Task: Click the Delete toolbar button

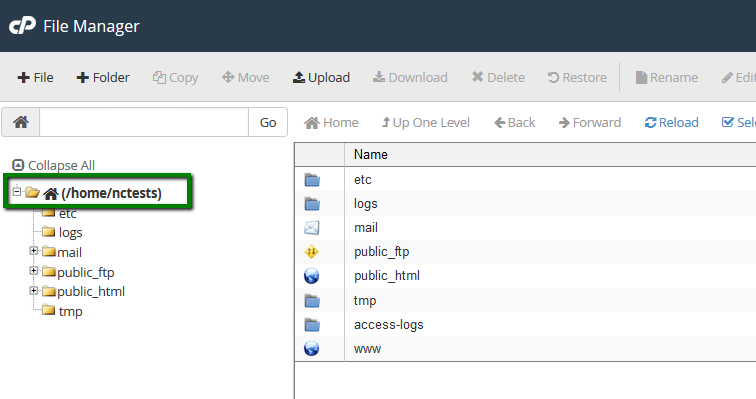Action: [x=498, y=78]
